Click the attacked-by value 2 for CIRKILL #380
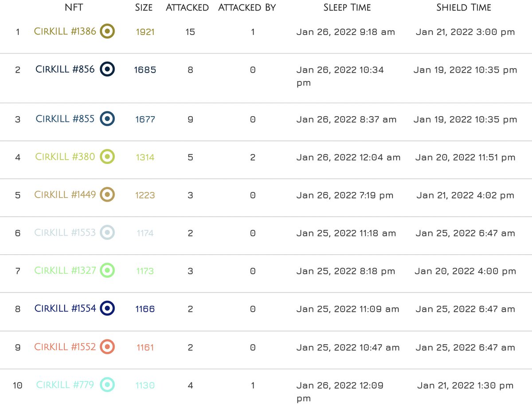 [253, 157]
